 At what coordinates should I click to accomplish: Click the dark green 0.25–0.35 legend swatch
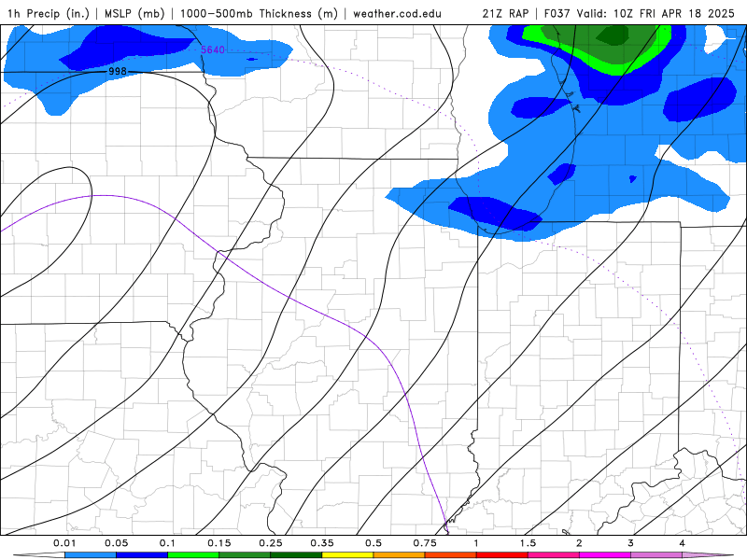click(296, 555)
